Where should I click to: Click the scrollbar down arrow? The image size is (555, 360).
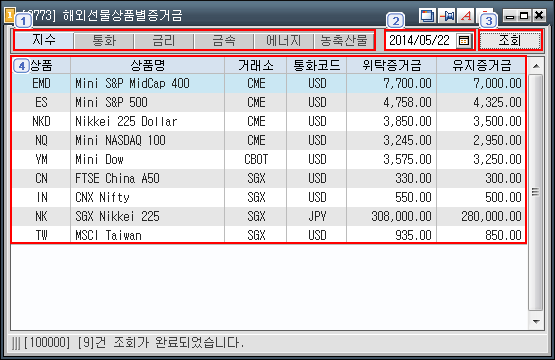536,321
